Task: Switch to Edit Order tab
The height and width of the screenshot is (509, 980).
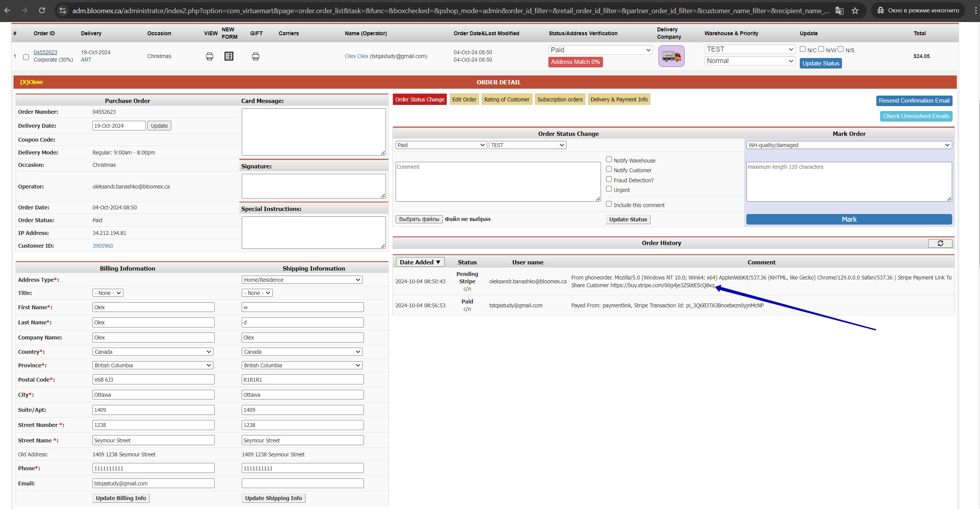Action: pyautogui.click(x=464, y=99)
